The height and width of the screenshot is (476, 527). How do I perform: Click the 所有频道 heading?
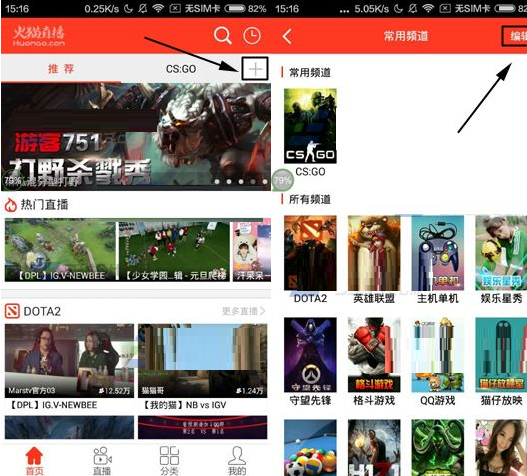coord(310,199)
